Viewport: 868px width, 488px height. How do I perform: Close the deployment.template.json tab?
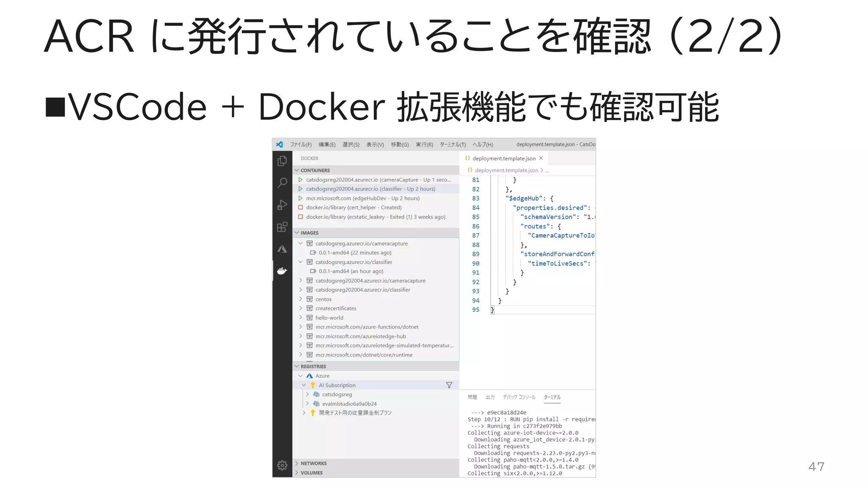[541, 158]
